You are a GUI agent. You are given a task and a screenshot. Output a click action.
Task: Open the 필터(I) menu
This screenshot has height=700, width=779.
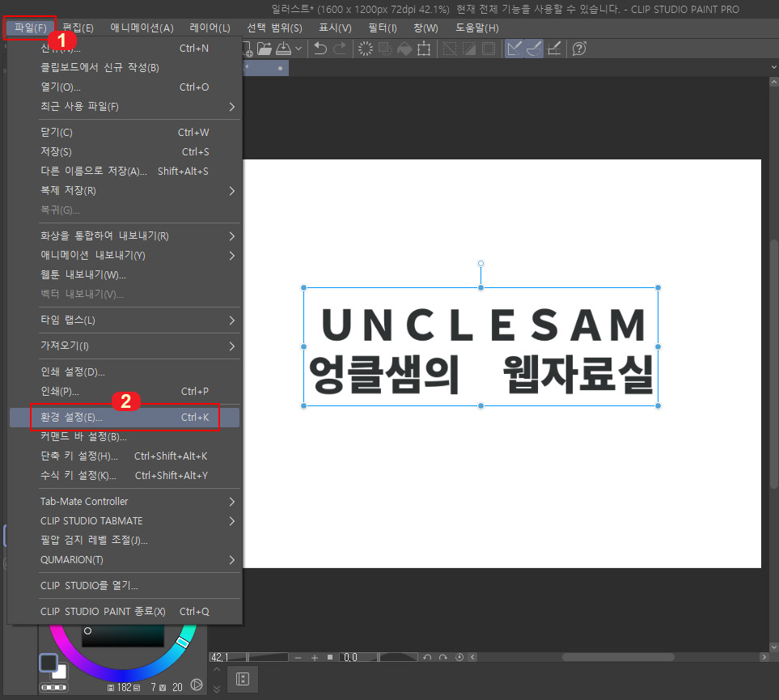(383, 28)
